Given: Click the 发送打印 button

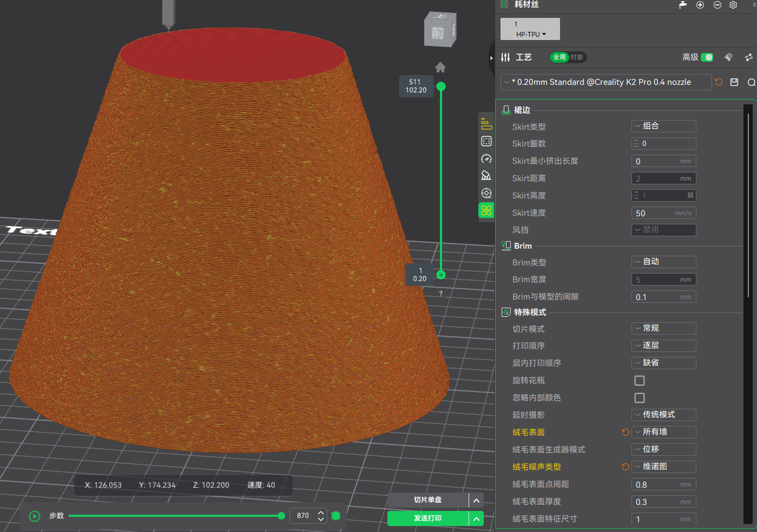Looking at the screenshot, I should [428, 518].
